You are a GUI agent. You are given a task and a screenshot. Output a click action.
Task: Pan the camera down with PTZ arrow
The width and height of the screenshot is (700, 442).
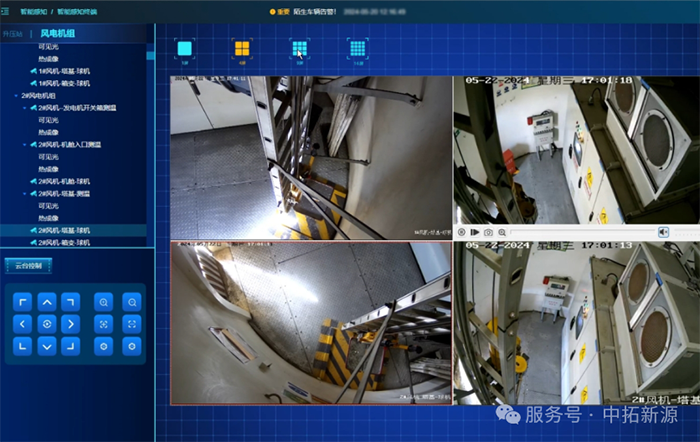pos(47,346)
